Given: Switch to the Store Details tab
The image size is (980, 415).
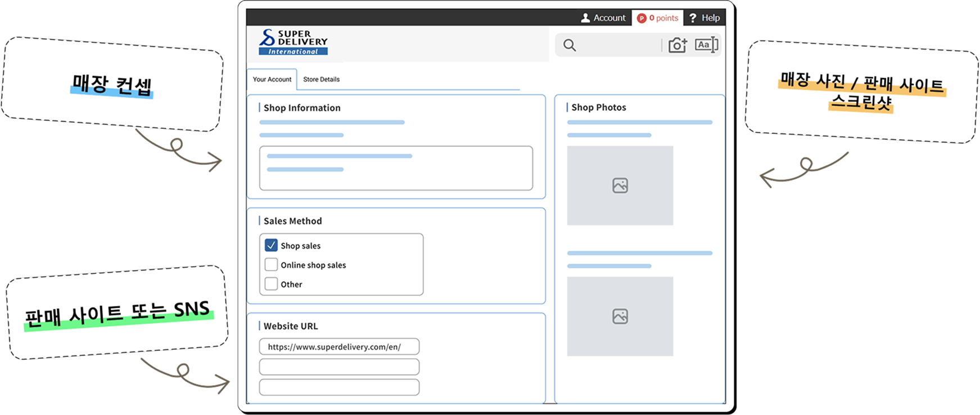Looking at the screenshot, I should [x=321, y=79].
